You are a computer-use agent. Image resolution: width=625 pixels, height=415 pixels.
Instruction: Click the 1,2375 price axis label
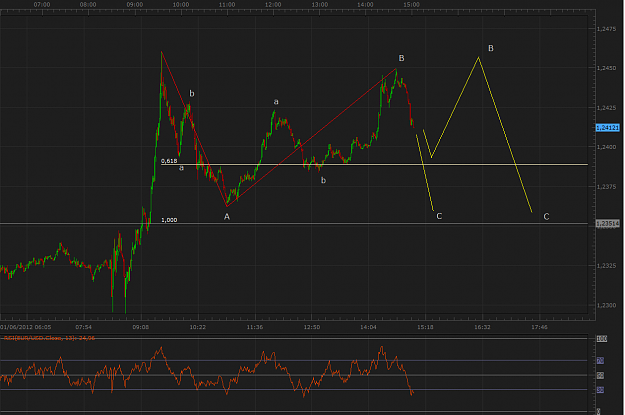point(606,187)
